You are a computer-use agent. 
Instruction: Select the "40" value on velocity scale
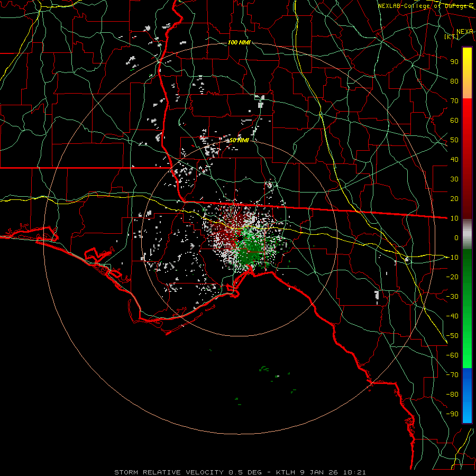[x=454, y=159]
